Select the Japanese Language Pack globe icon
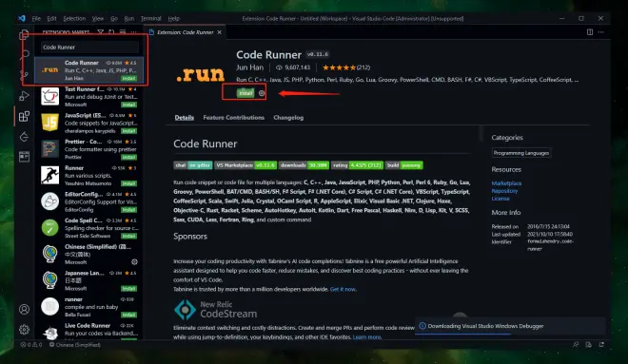Viewport: 628px width, 364px height. (x=50, y=280)
